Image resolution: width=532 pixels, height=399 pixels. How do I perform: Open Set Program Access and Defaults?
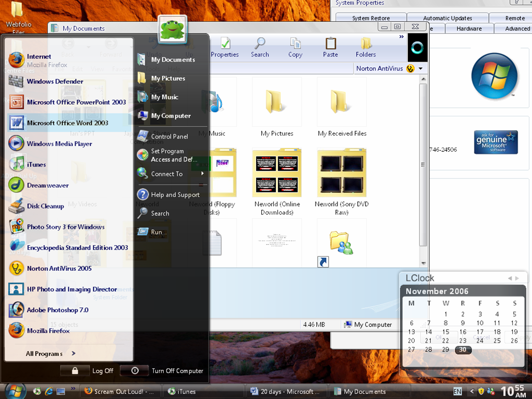click(167, 155)
